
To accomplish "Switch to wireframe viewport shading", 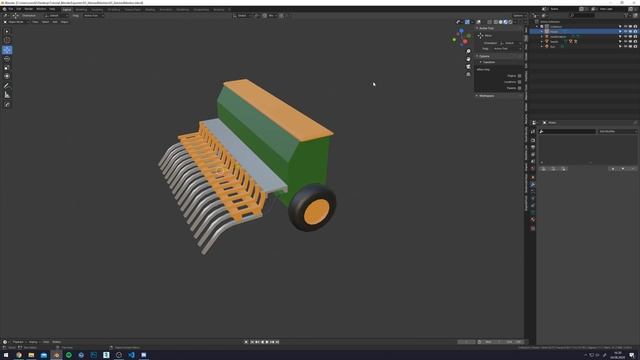I will point(496,22).
